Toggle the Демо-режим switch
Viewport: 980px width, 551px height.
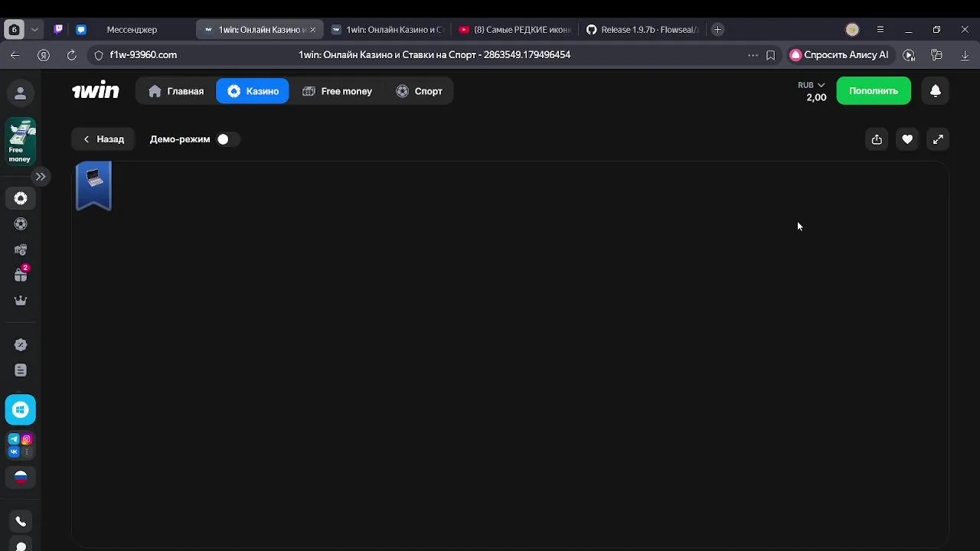[x=227, y=139]
